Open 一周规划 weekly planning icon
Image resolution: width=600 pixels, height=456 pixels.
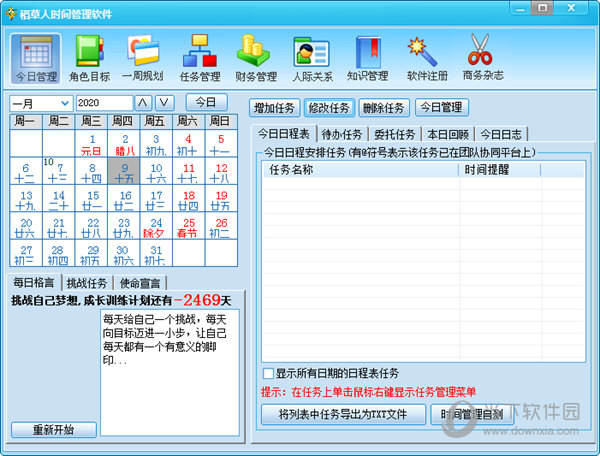[144, 58]
